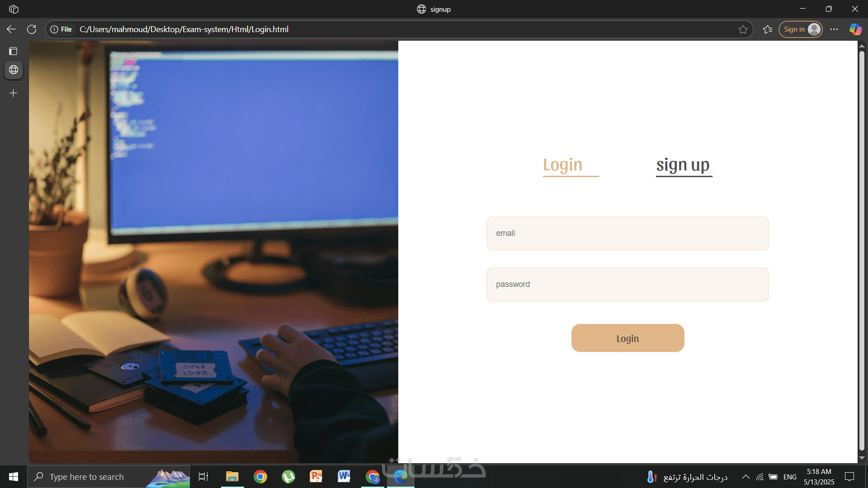Screen dimensions: 868x488
Task: Click the page scrollbar down arrow
Action: tap(862, 458)
